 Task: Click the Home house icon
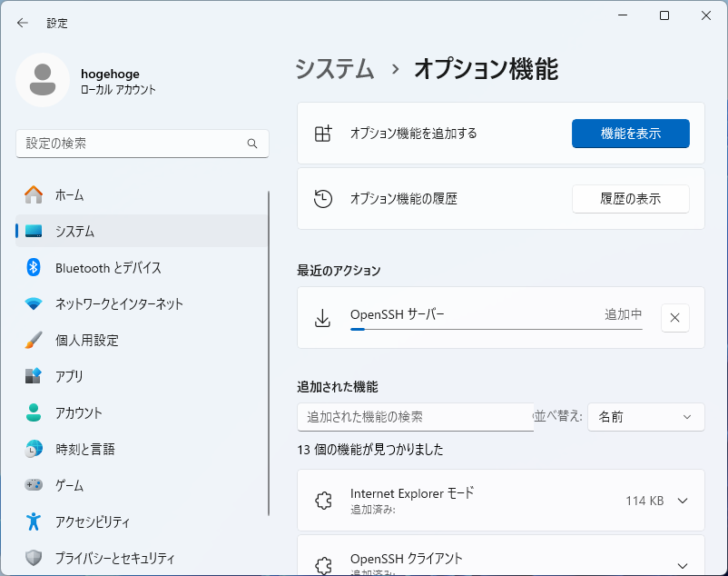[34, 194]
